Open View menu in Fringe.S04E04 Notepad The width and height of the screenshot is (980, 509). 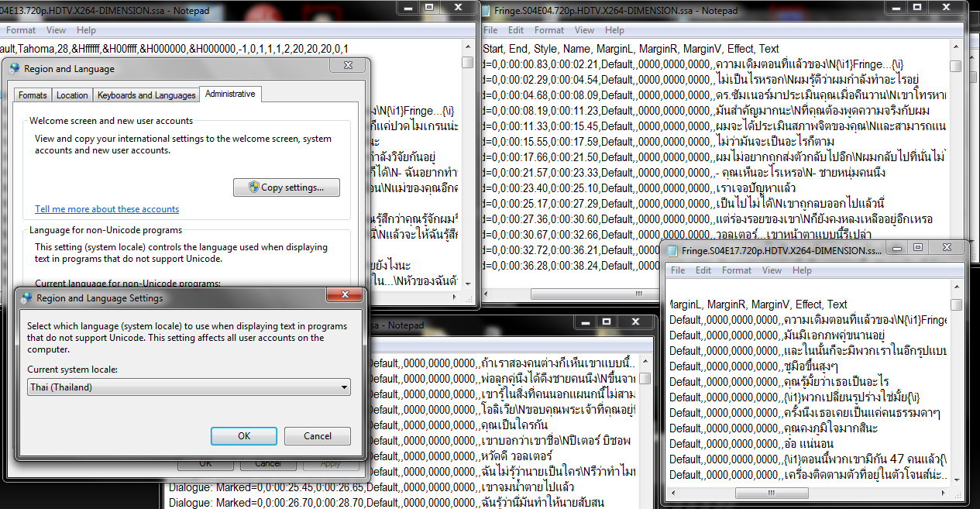tap(585, 30)
